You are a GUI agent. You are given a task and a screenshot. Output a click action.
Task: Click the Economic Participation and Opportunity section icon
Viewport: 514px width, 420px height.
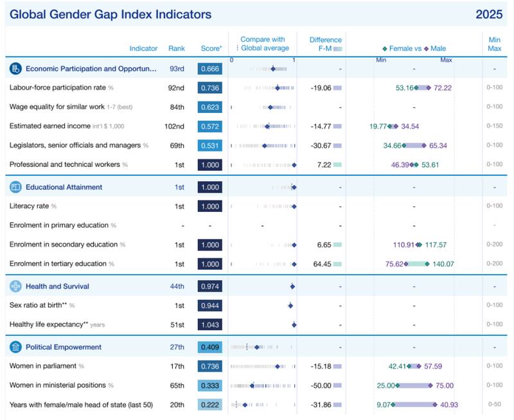point(16,69)
